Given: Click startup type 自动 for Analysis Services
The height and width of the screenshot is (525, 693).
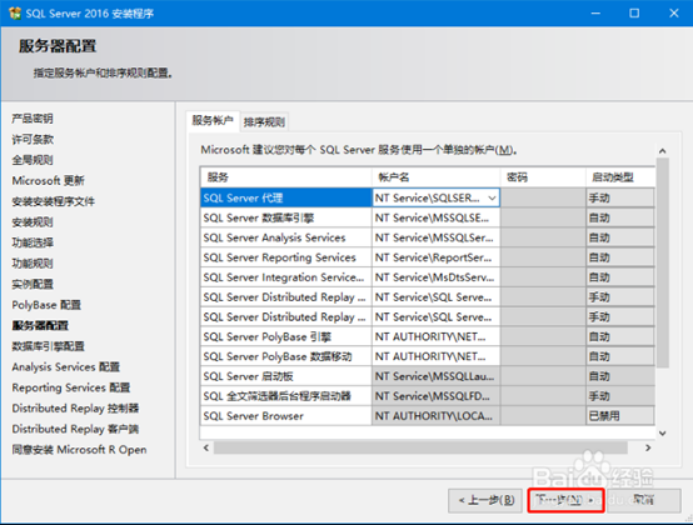Looking at the screenshot, I should (x=620, y=238).
